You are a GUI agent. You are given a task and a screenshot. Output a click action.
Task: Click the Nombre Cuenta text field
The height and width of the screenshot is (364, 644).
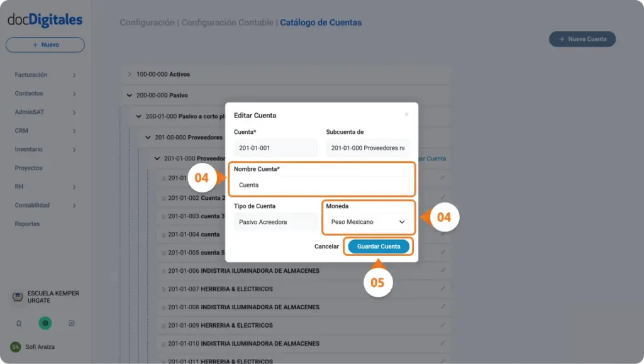pyautogui.click(x=321, y=185)
